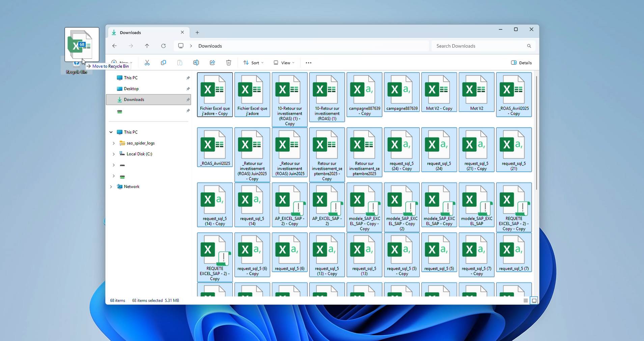Expand Local Disk (C:) in the sidebar
Image resolution: width=644 pixels, height=341 pixels.
coord(113,154)
